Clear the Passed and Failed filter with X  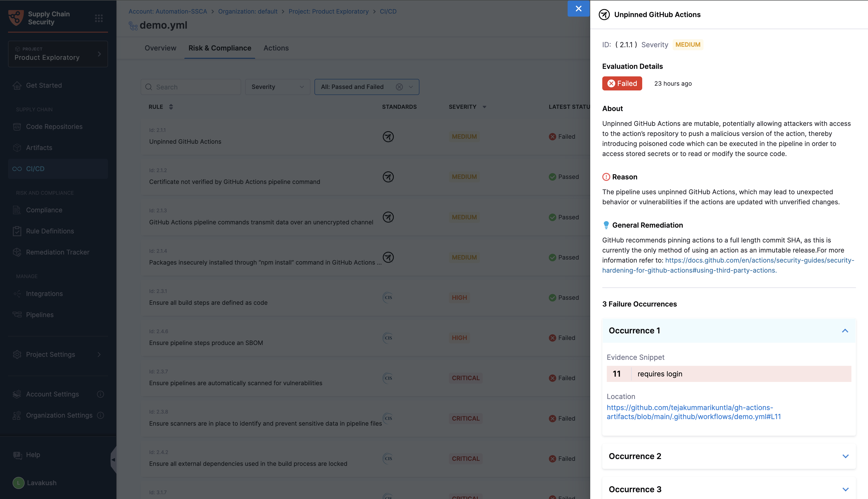tap(399, 87)
